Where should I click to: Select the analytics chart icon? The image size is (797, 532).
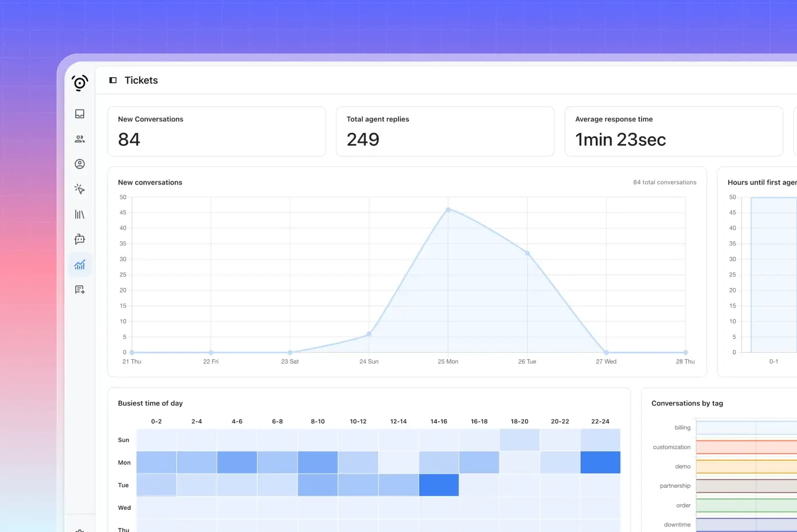point(80,265)
